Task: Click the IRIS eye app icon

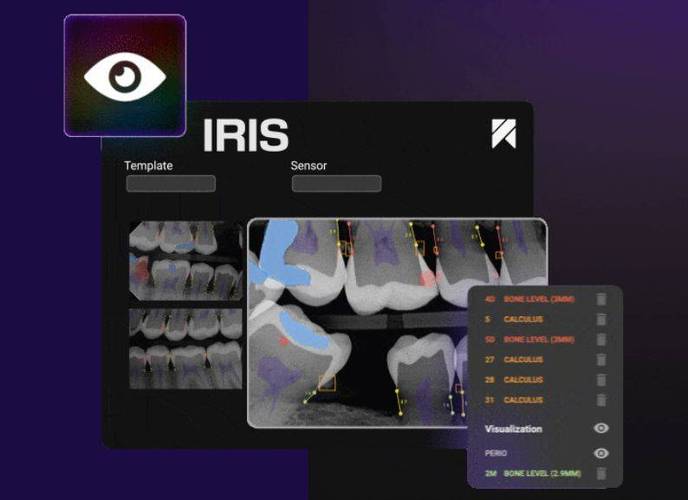Action: click(x=124, y=75)
